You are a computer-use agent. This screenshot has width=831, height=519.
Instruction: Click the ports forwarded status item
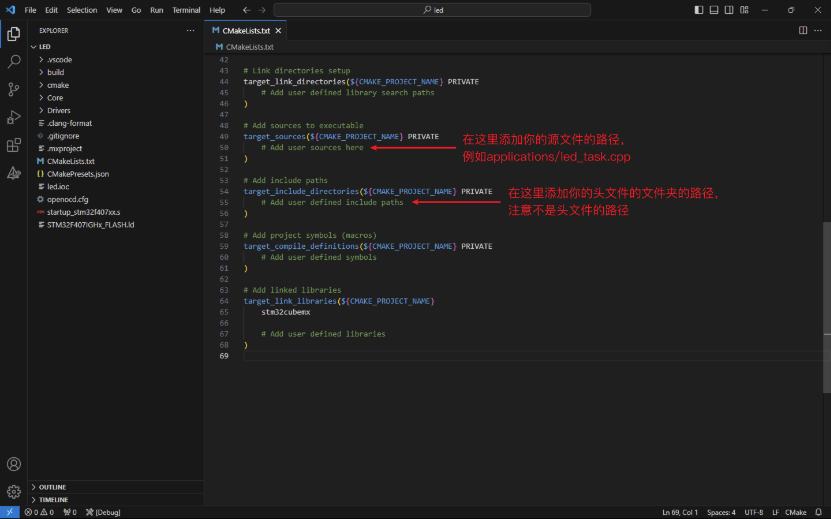[70, 512]
